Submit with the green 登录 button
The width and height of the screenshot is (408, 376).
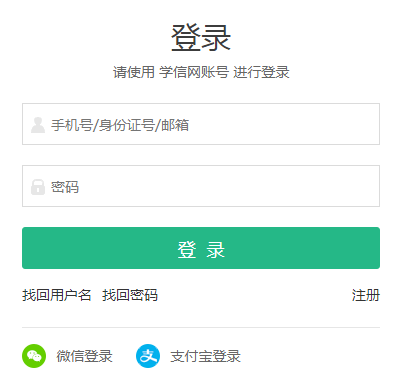pyautogui.click(x=201, y=248)
